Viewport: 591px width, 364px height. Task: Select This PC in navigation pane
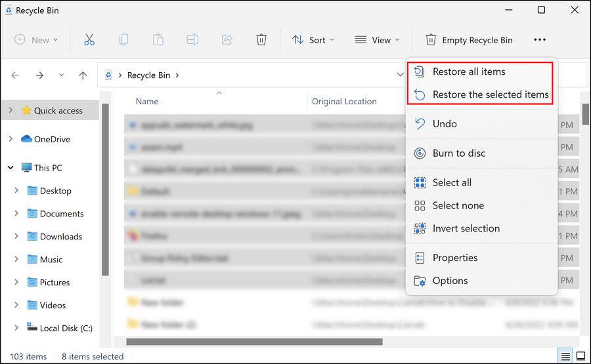pos(48,168)
